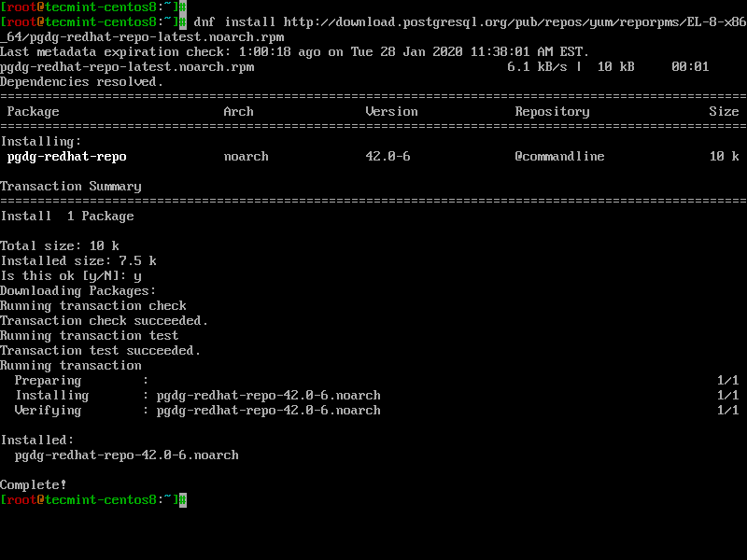Click 'pgdg-redhat-repo-latest.noarch.rpm' on the download progress line
Screen dimensions: 747x560
tap(127, 67)
